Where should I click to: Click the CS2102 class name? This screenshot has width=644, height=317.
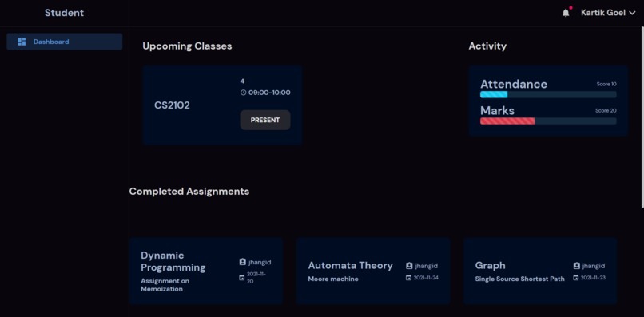click(172, 105)
